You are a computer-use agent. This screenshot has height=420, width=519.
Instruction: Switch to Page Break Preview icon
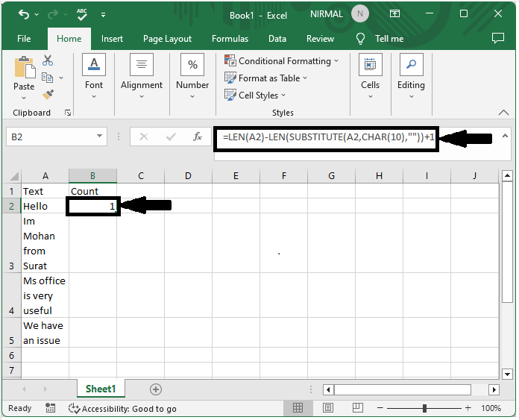click(357, 408)
